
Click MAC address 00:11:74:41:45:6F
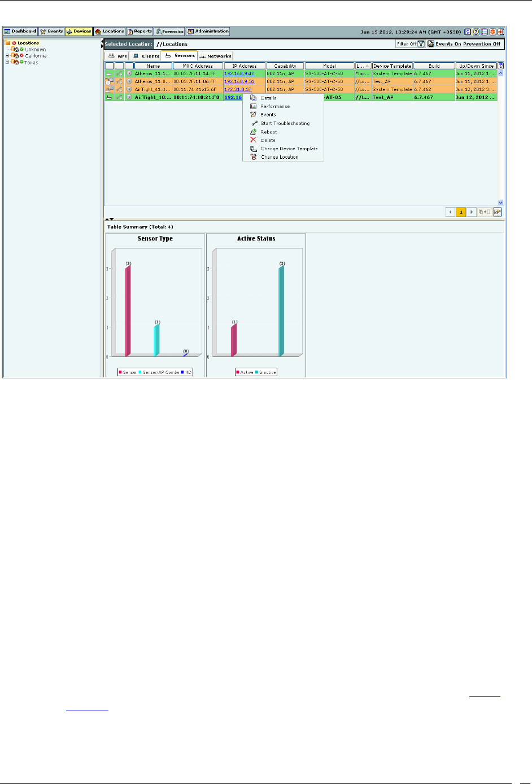click(195, 89)
